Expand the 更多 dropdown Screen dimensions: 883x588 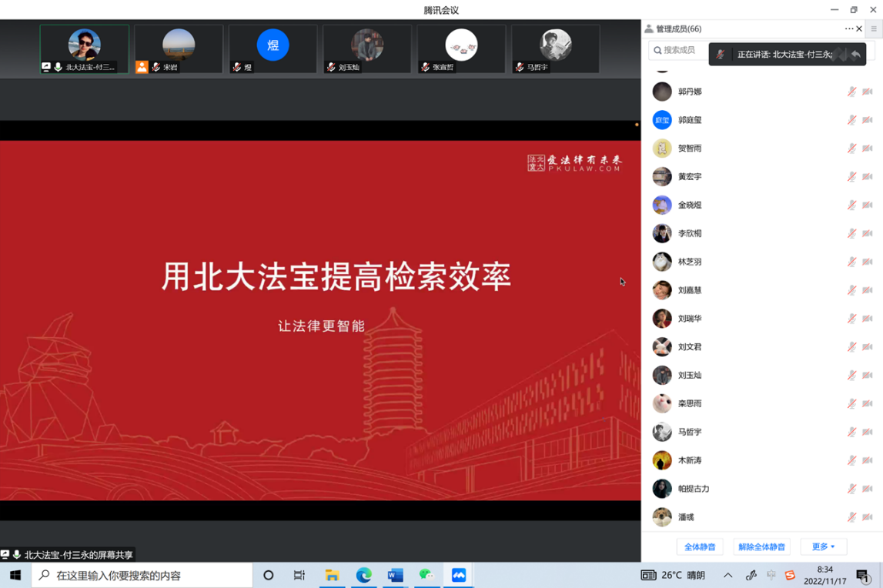823,547
